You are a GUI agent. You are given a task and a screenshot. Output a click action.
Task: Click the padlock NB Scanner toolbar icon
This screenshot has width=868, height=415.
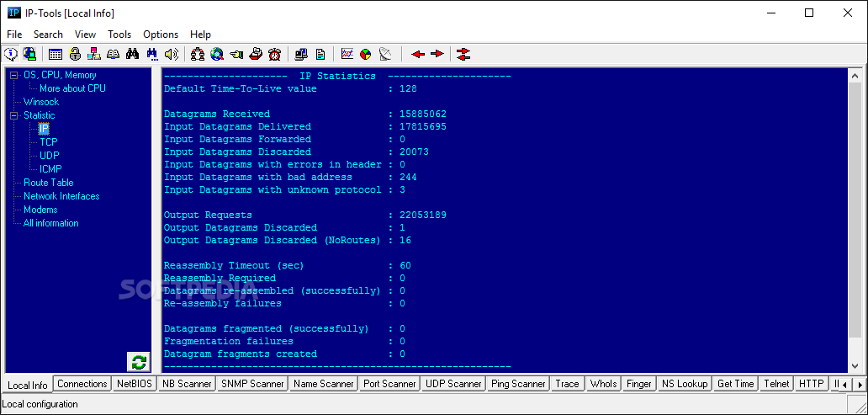click(75, 54)
